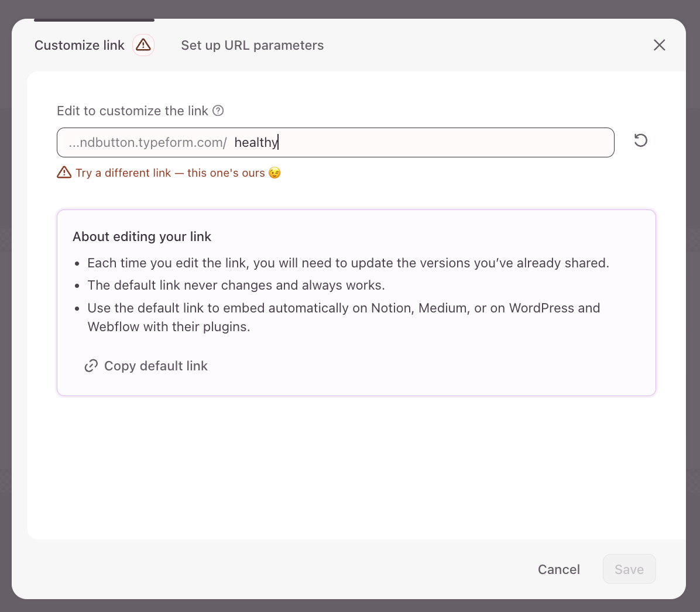This screenshot has width=700, height=612.
Task: Select the Customize link tab
Action: click(x=80, y=46)
